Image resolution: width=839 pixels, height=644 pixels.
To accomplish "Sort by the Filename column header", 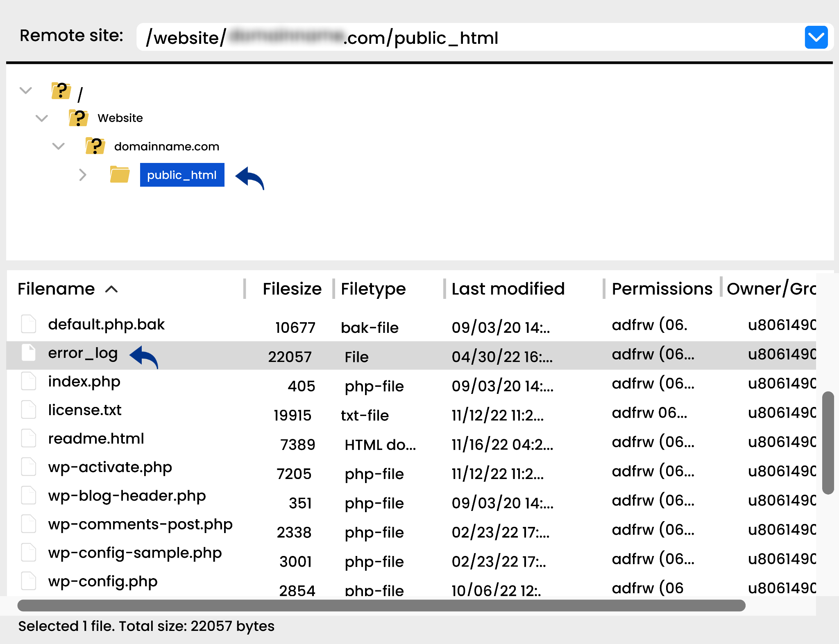I will [57, 289].
